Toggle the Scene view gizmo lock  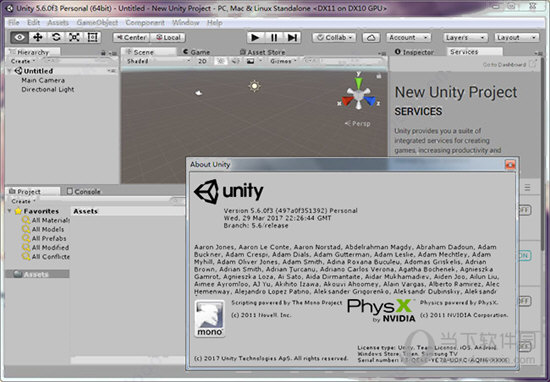coord(378,76)
